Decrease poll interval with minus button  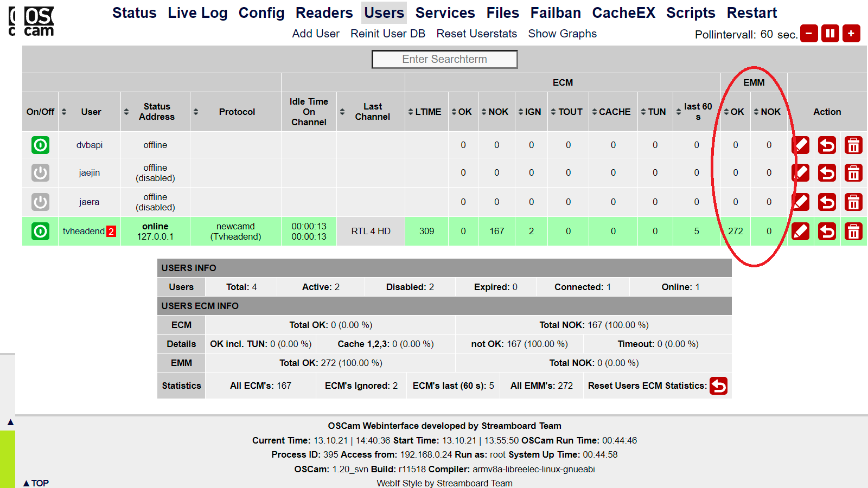point(809,34)
